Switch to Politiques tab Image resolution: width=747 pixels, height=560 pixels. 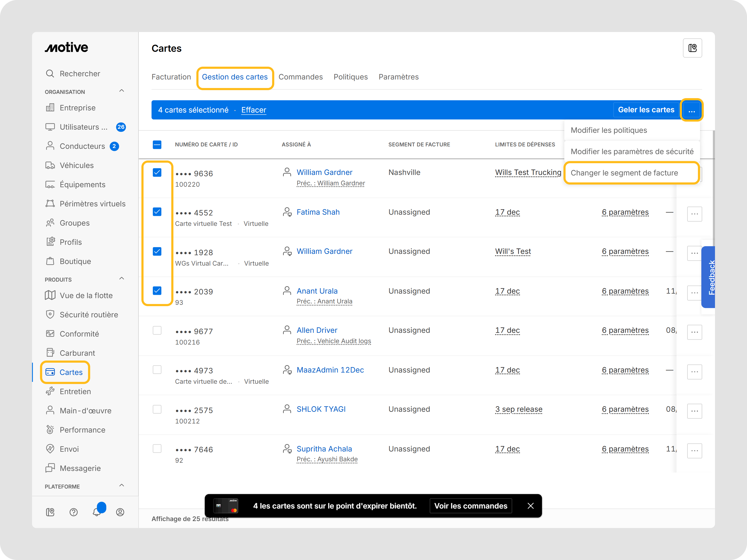[x=351, y=77]
